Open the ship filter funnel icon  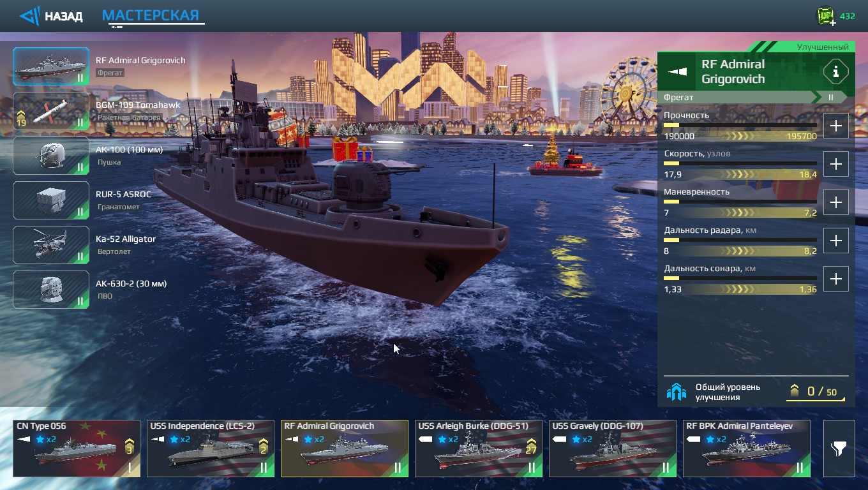[839, 449]
